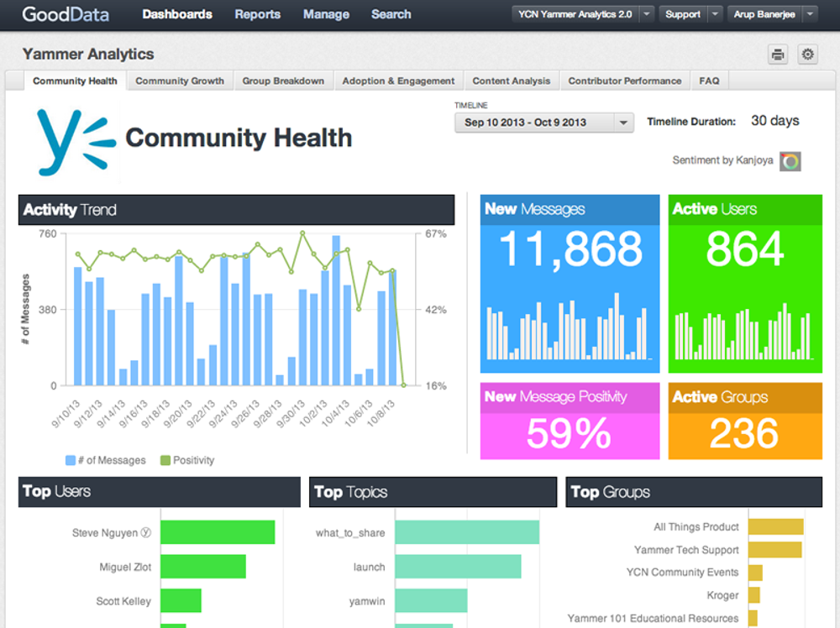
Task: Click the what_to_share topic bar
Action: point(467,532)
